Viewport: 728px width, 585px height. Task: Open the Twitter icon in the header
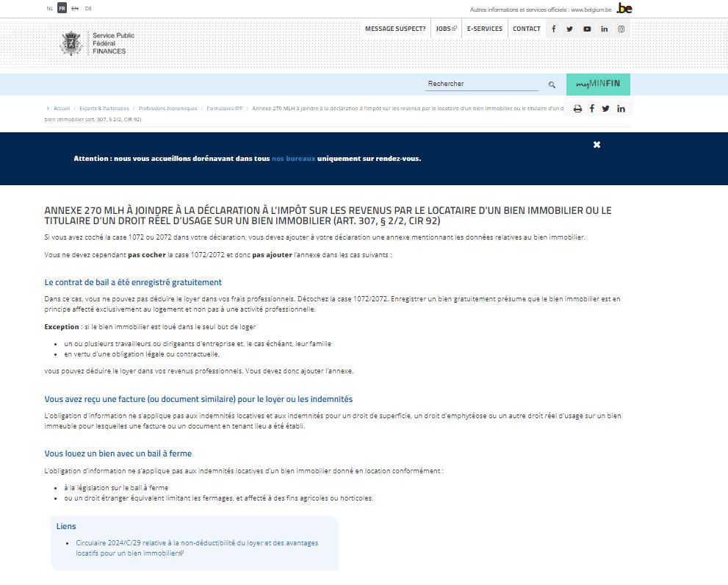tap(569, 28)
